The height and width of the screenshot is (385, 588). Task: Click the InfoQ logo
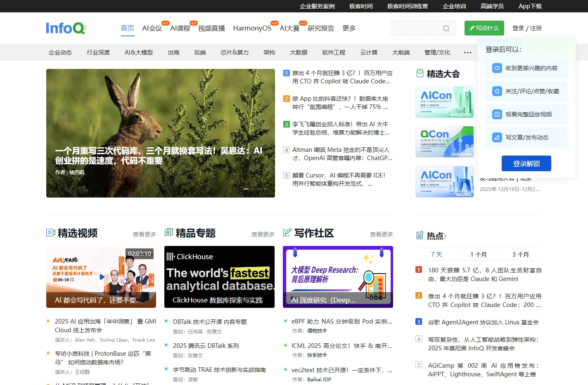(x=66, y=28)
